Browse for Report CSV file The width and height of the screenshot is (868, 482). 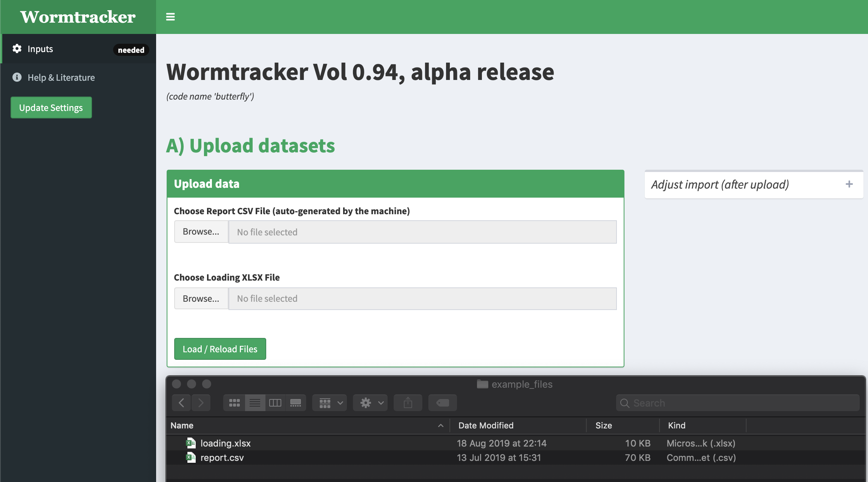click(x=201, y=232)
